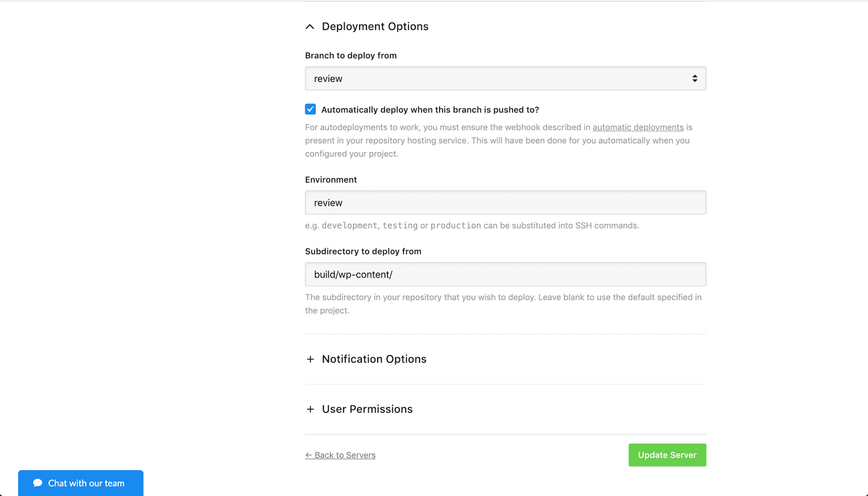868x496 pixels.
Task: Open the Chat with our team widget
Action: tap(81, 483)
